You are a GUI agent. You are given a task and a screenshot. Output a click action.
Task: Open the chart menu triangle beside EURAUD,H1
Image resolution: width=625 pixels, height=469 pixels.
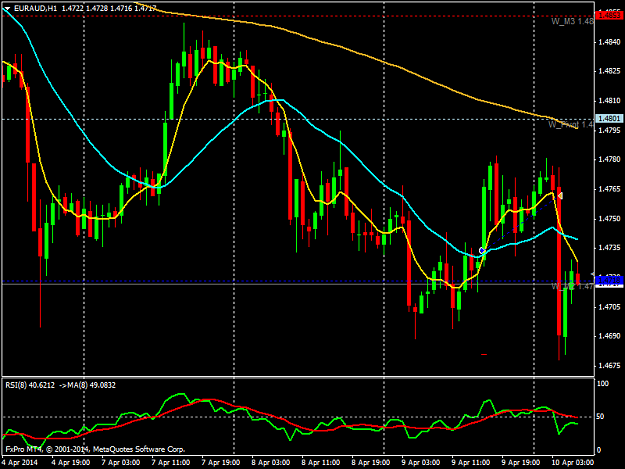point(7,8)
